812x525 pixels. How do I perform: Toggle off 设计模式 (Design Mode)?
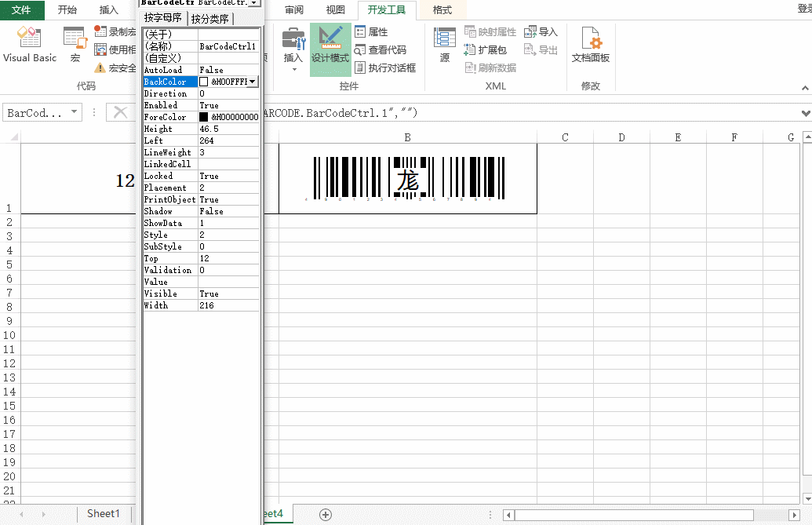[x=330, y=47]
